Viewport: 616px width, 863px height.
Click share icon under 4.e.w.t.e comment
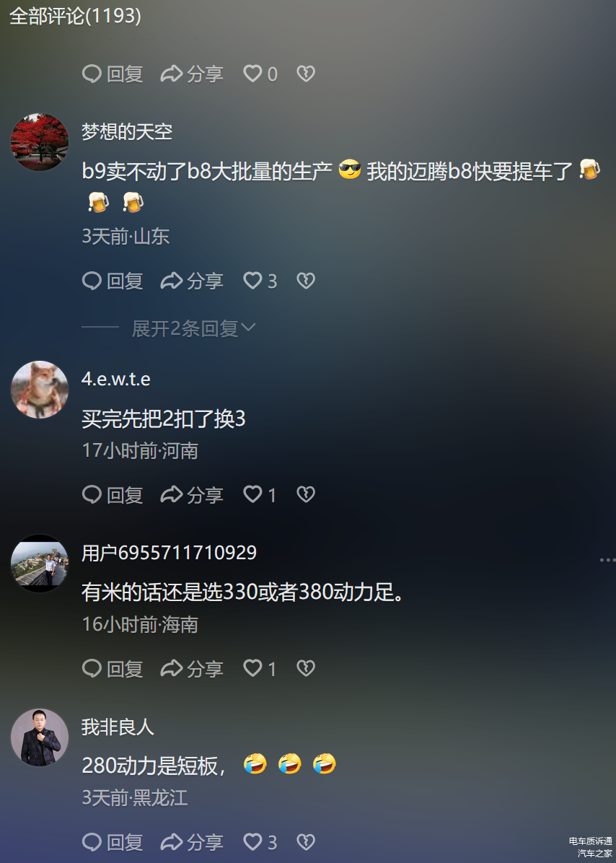point(191,494)
